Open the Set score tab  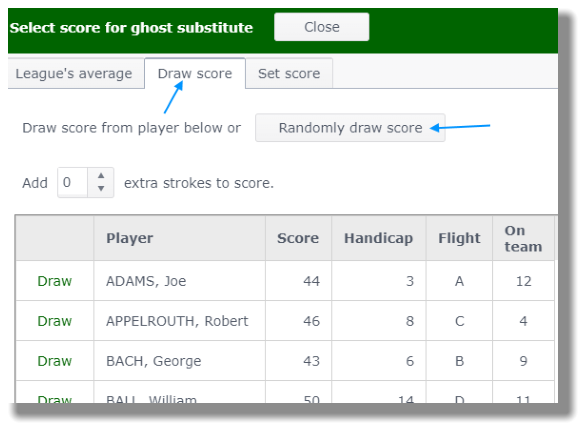point(289,74)
